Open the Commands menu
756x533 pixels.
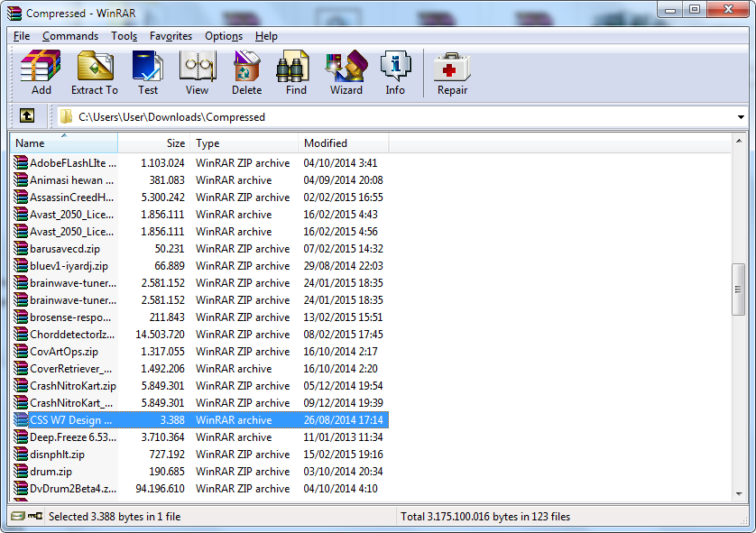70,36
